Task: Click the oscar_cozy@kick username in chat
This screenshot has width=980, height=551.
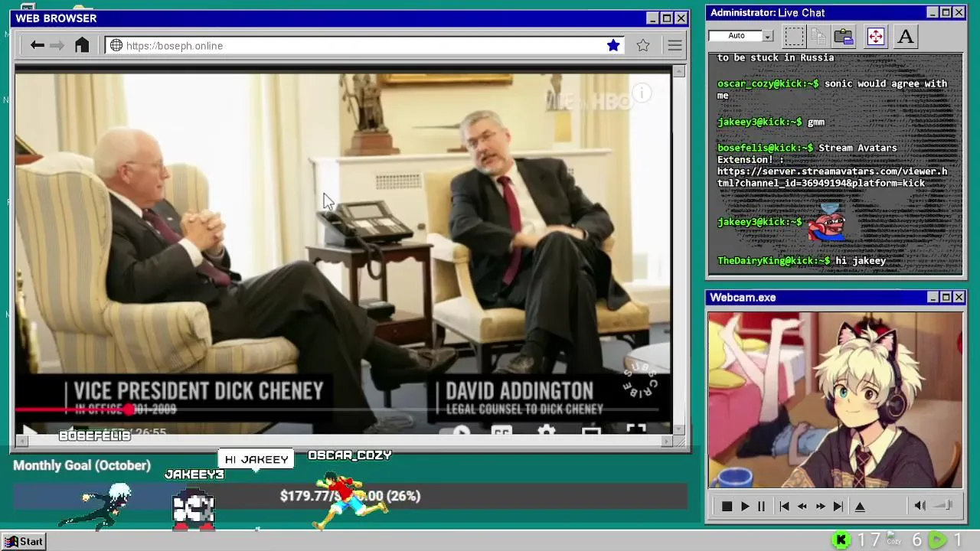Action: point(768,83)
